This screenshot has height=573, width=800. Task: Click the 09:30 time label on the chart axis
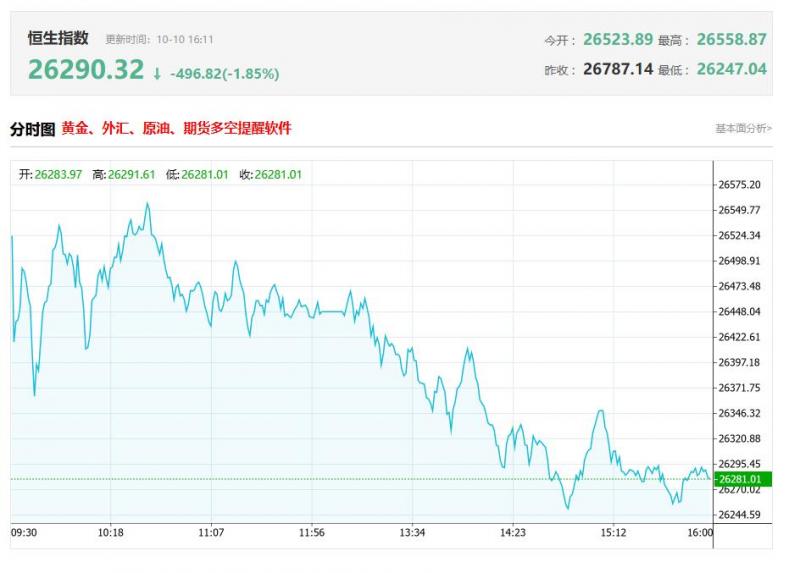(24, 533)
